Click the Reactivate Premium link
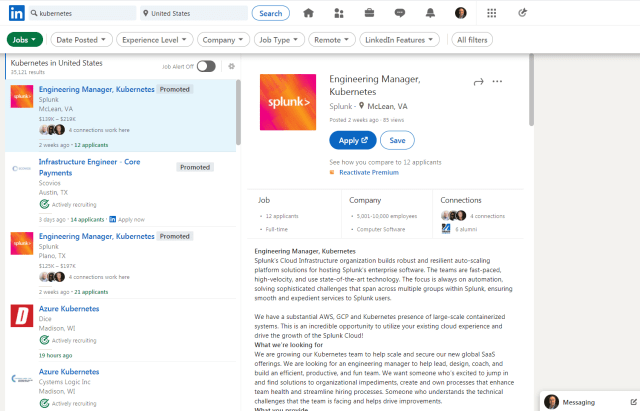Viewport: 640px width, 411px height. click(369, 172)
